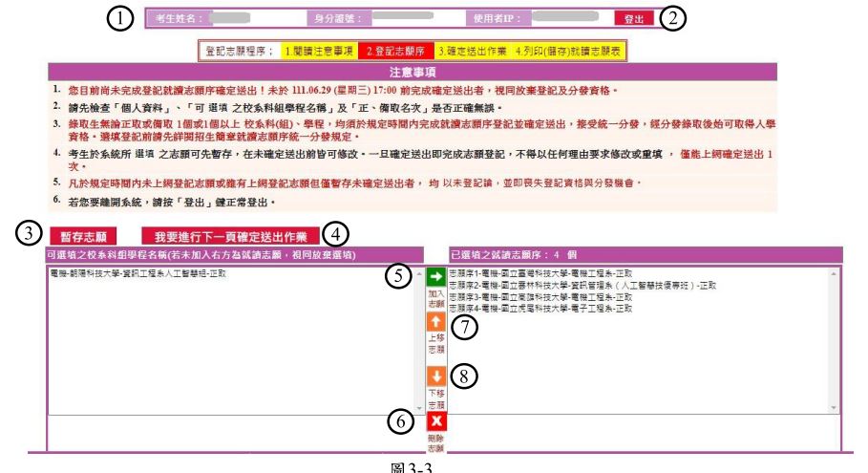This screenshot has height=473, width=868.
Task: Click the orange 下移志願 down arrow
Action: tap(436, 376)
